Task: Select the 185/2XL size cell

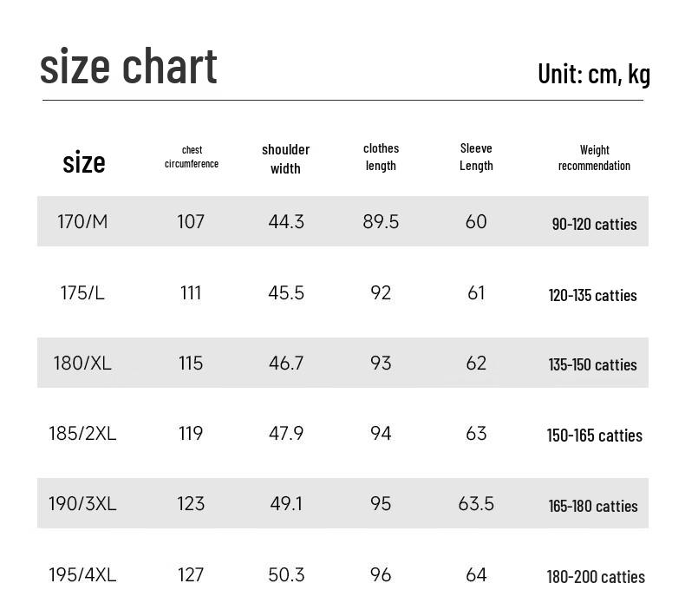Action: (82, 434)
